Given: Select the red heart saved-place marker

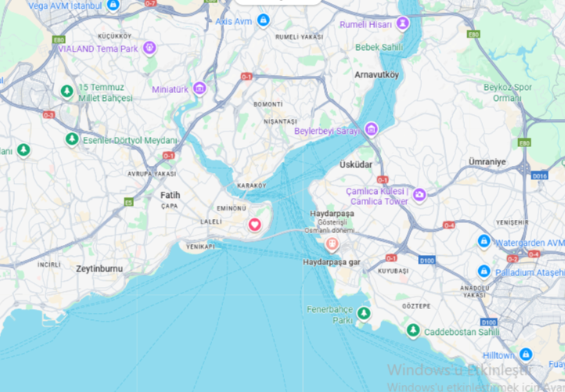Looking at the screenshot, I should (254, 225).
